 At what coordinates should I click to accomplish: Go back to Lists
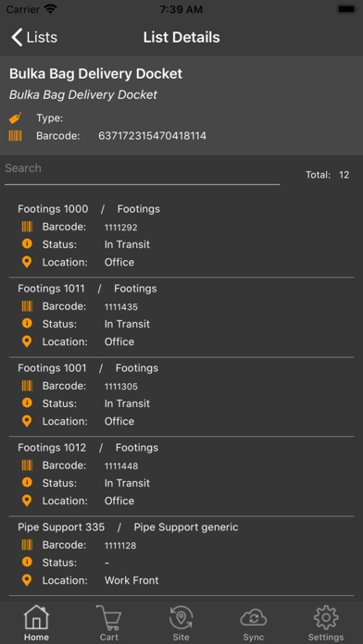[34, 37]
